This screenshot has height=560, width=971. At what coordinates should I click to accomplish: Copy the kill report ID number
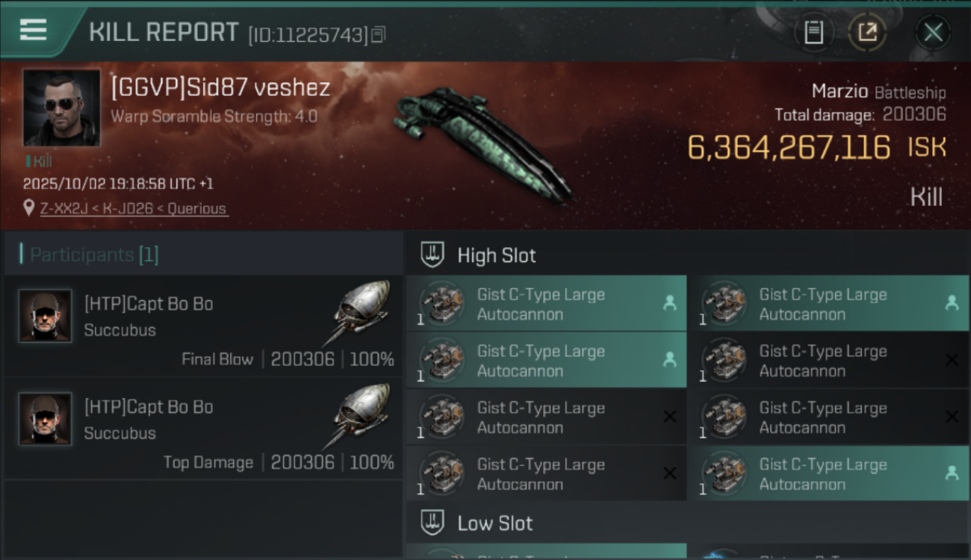379,34
